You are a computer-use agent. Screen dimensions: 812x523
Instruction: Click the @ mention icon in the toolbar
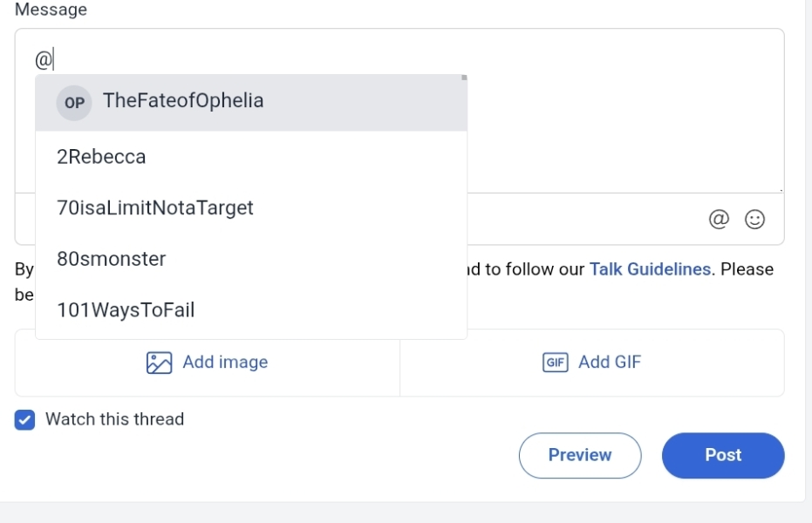(x=719, y=219)
